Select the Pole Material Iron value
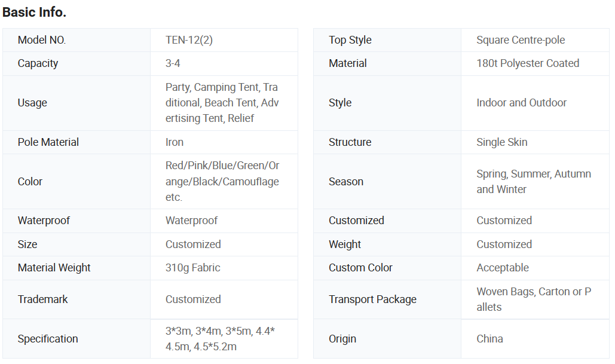This screenshot has height=364, width=615. (175, 142)
